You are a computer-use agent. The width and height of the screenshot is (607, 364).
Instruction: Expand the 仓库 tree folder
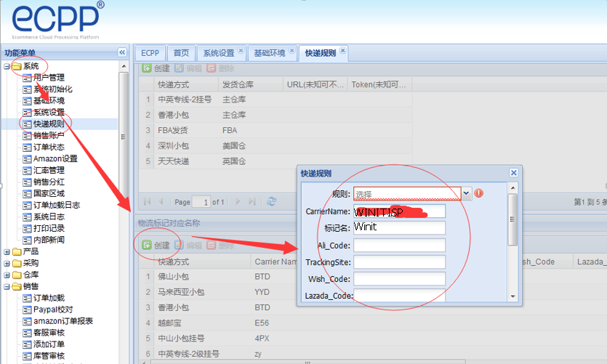tap(7, 275)
